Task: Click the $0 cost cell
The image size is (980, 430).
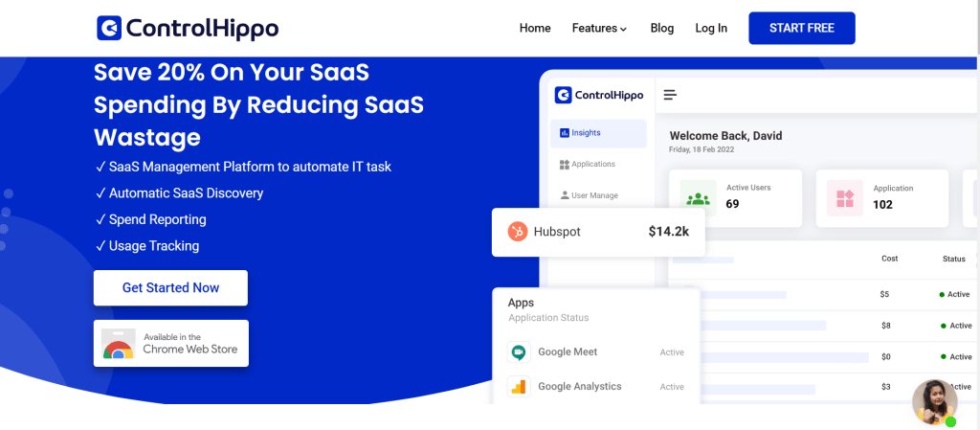Action: [x=885, y=357]
